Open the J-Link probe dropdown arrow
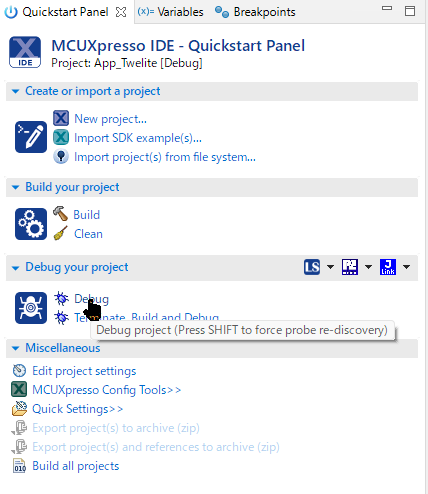 pos(406,267)
